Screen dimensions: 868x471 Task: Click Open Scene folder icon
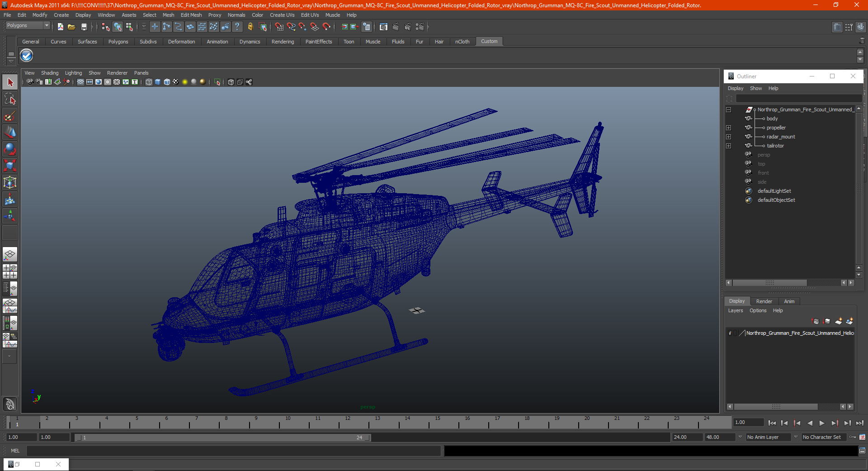71,27
